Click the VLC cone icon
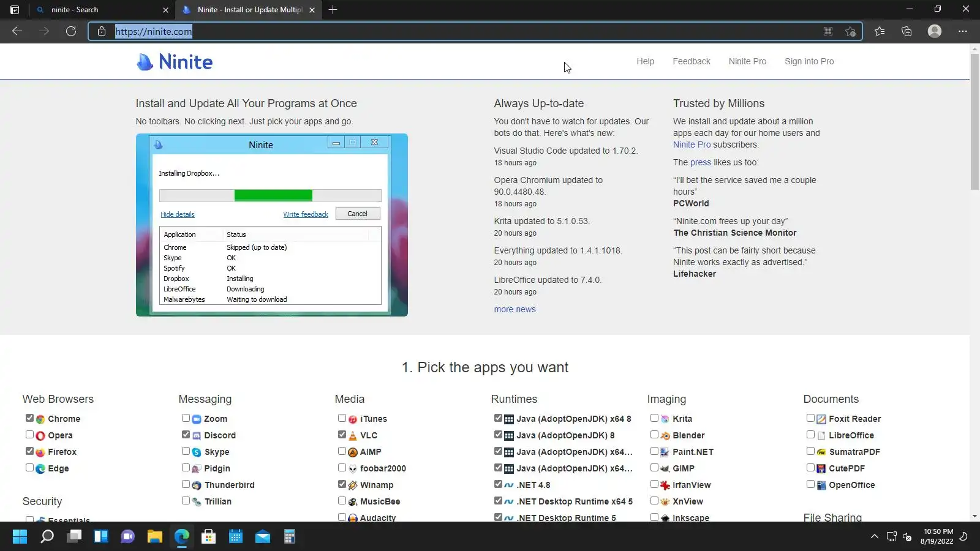Image resolution: width=980 pixels, height=551 pixels. (353, 436)
